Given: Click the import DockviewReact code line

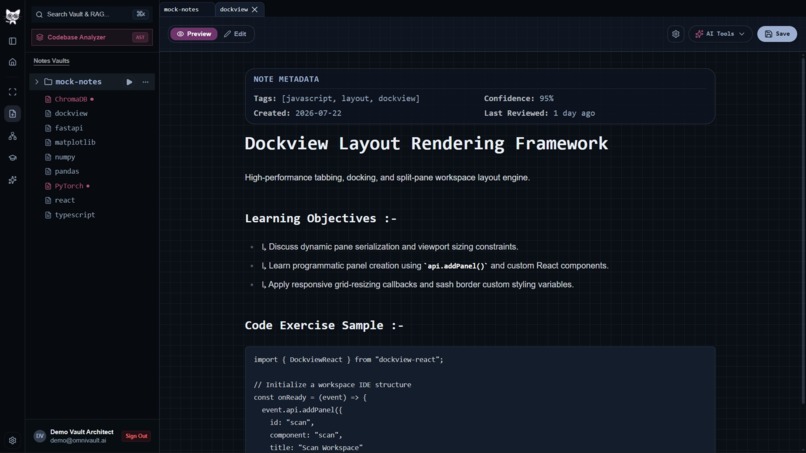Looking at the screenshot, I should click(348, 360).
